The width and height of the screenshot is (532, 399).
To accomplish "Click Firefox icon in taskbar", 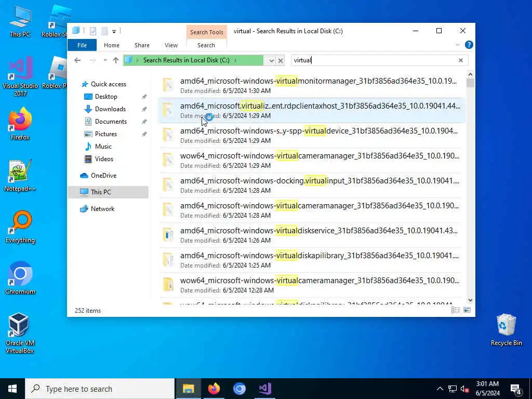I will point(214,389).
